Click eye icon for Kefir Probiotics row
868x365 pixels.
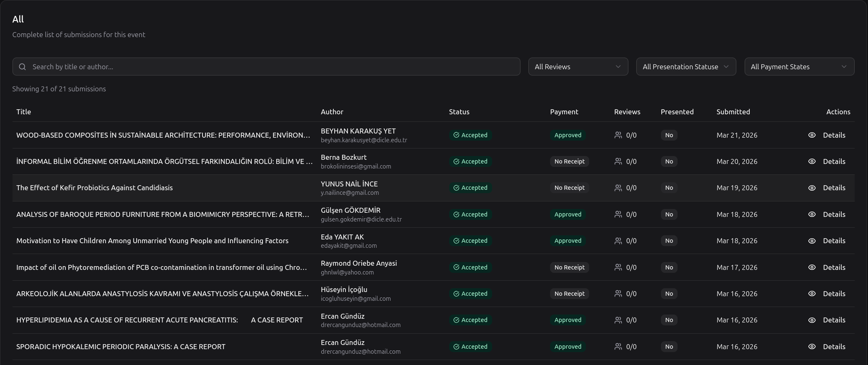(812, 188)
